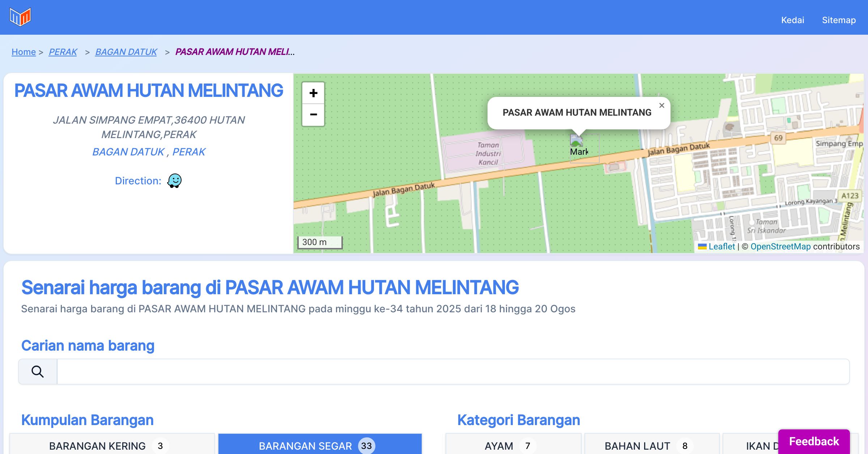The image size is (868, 454).
Task: Zoom out on the map
Action: tap(313, 115)
